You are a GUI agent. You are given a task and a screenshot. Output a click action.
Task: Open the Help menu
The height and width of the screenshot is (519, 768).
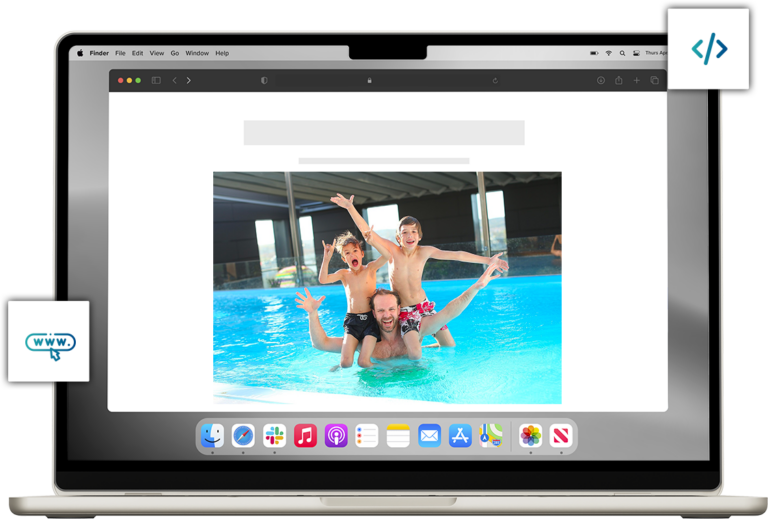pyautogui.click(x=222, y=53)
